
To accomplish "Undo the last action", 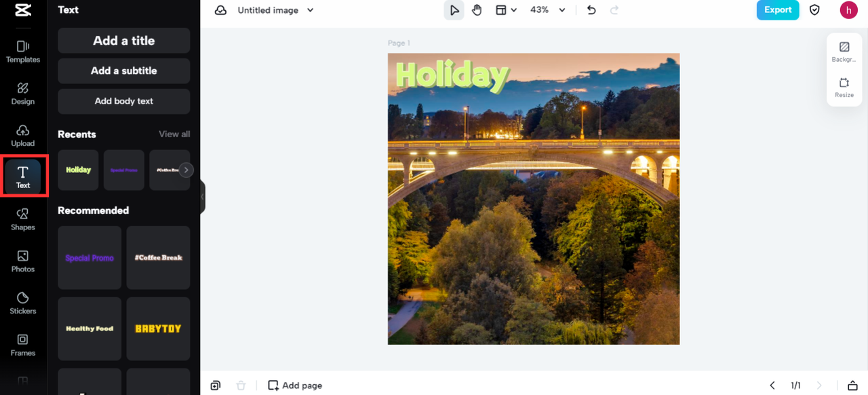I will [x=591, y=10].
